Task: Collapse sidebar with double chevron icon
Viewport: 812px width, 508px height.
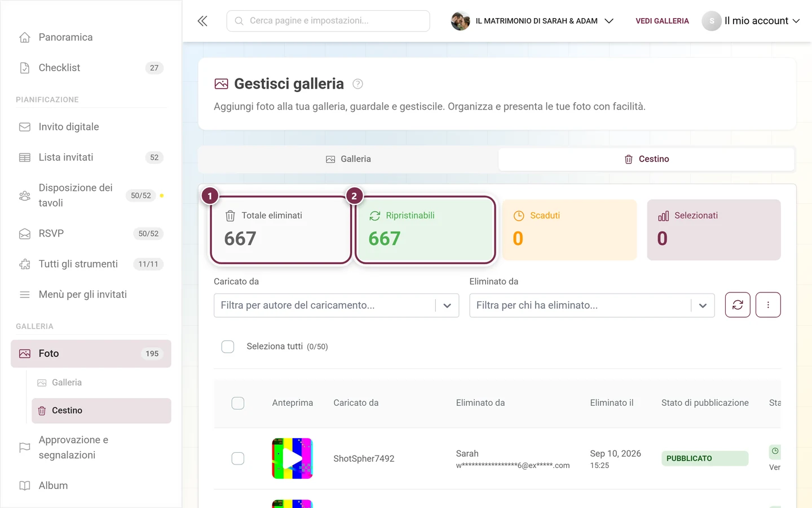Action: click(x=202, y=21)
